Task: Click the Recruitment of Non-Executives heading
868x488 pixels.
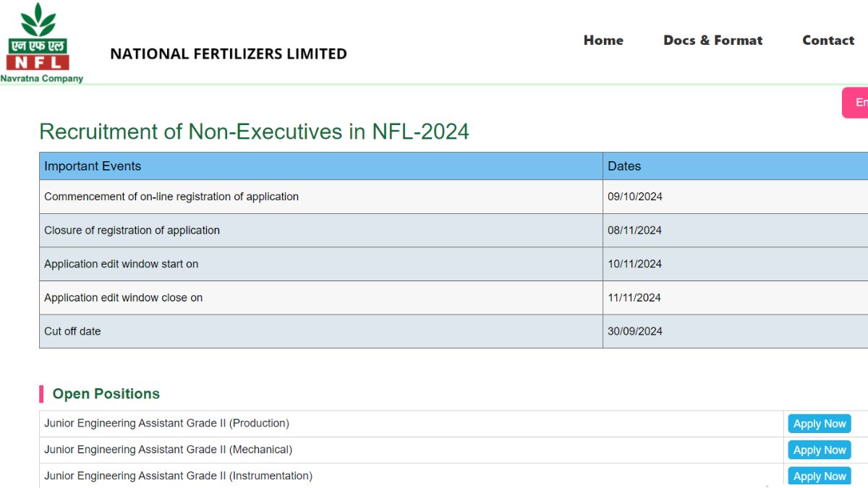Action: click(254, 132)
